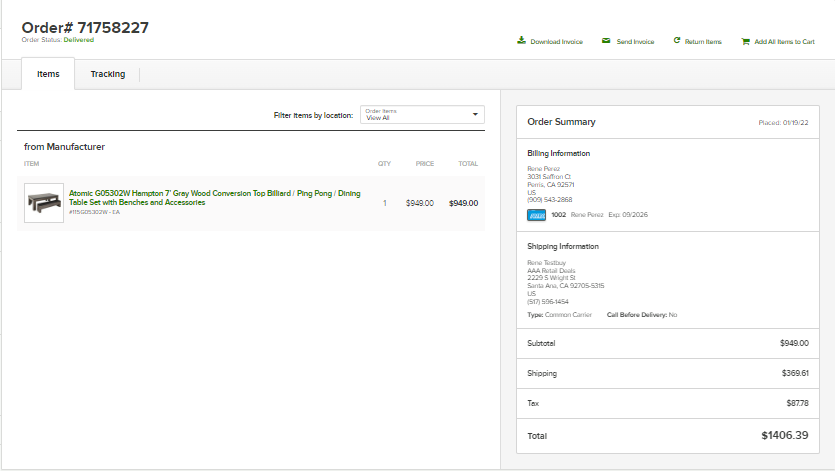The height and width of the screenshot is (471, 835).
Task: Select item number #115G05302W - EA
Action: tap(94, 212)
